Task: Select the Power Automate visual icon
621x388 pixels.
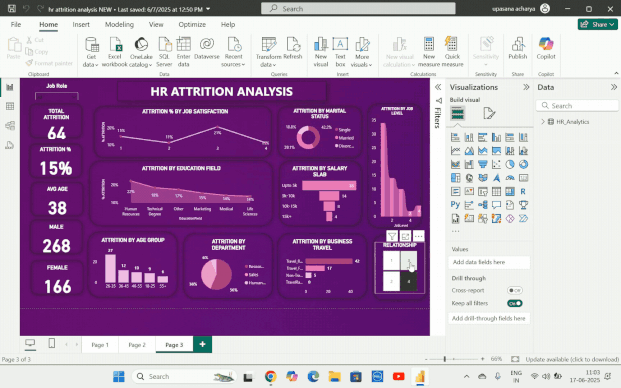Action: coord(523,218)
